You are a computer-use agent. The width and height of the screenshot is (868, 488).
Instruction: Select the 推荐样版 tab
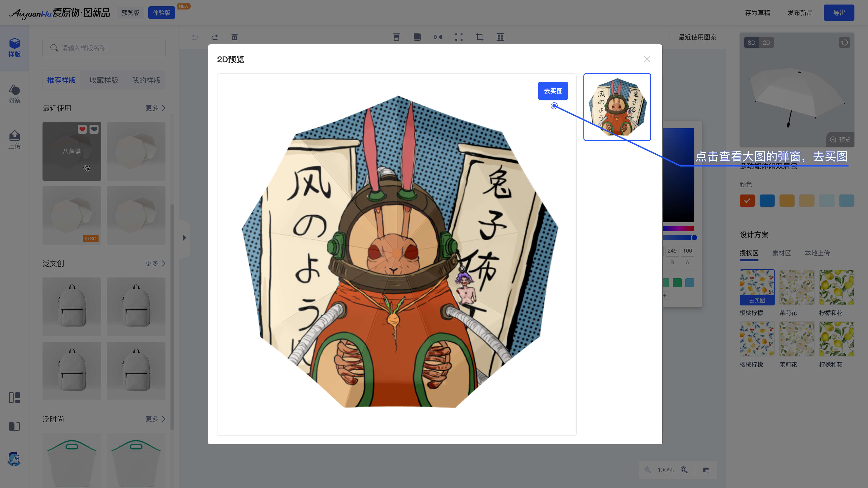pyautogui.click(x=61, y=80)
